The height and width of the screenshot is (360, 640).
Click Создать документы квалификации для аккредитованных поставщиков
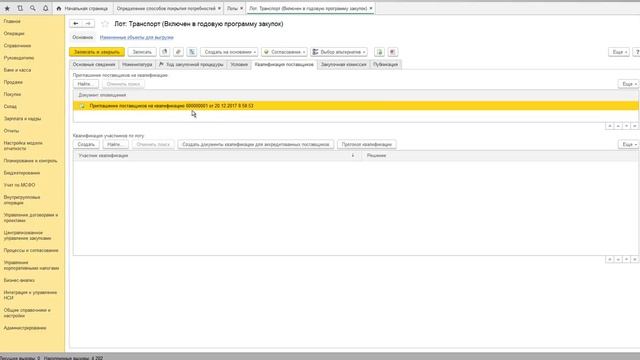(256, 144)
